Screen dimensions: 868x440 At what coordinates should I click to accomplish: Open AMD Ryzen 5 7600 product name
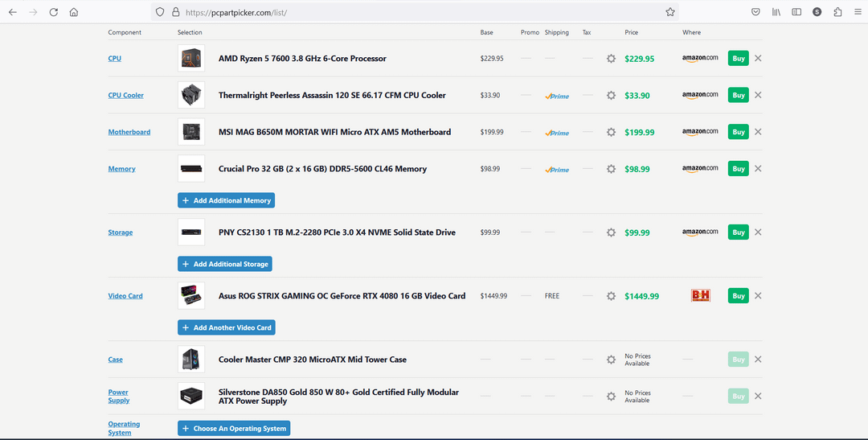point(302,58)
